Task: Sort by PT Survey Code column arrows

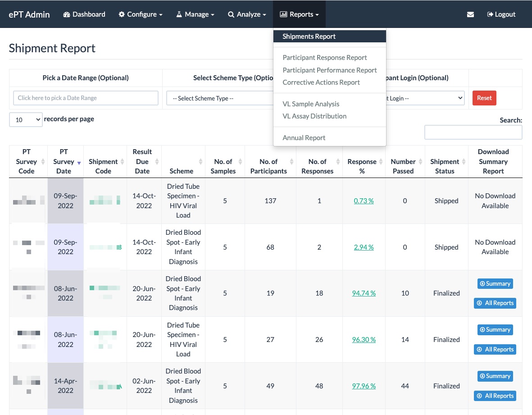Action: 43,162
